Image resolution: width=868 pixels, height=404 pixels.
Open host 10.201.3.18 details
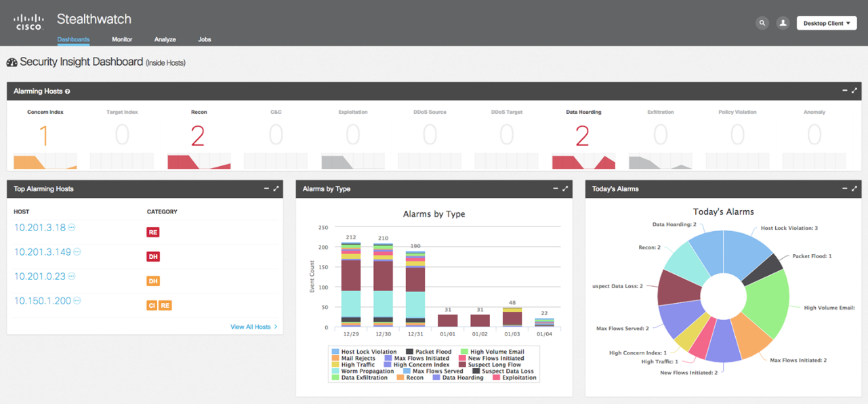(40, 228)
